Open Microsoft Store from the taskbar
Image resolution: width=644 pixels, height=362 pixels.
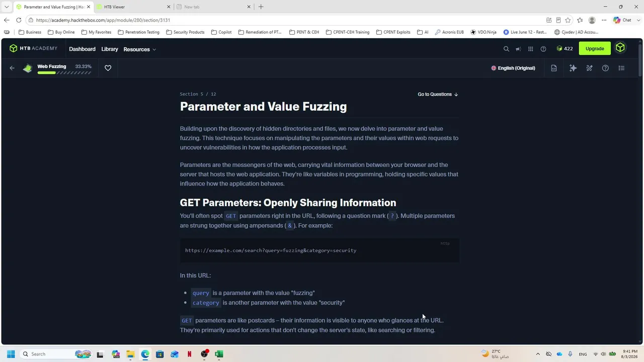tap(159, 354)
